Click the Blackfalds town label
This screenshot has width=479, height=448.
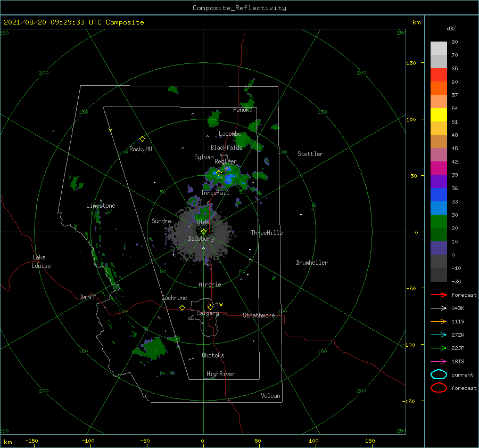(226, 148)
